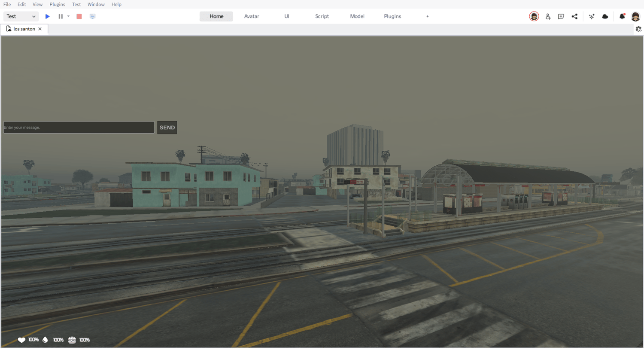Click the SEND button
Image resolution: width=644 pixels, height=362 pixels.
pyautogui.click(x=167, y=128)
